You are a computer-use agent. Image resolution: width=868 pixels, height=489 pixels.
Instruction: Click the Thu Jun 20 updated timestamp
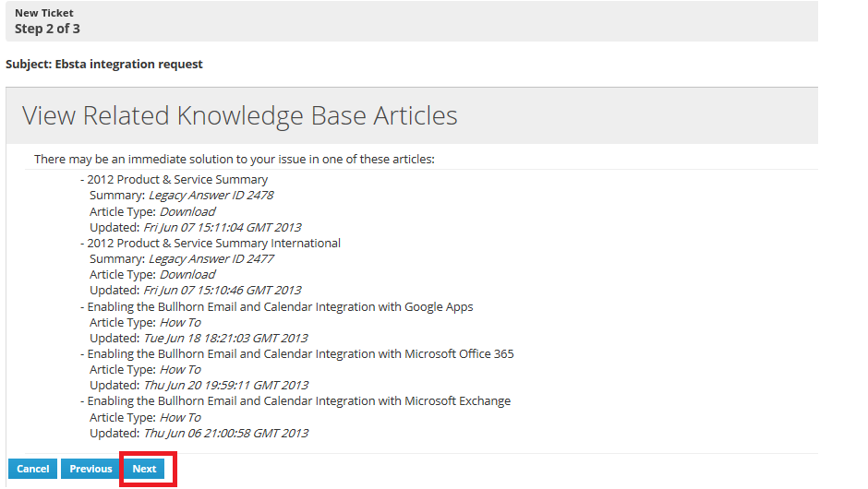tap(225, 386)
